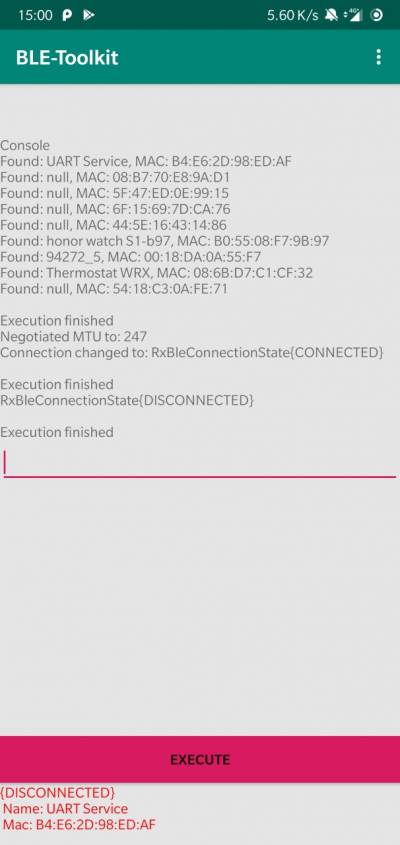Image resolution: width=400 pixels, height=845 pixels.
Task: Open the three-dot overflow menu
Action: point(378,57)
